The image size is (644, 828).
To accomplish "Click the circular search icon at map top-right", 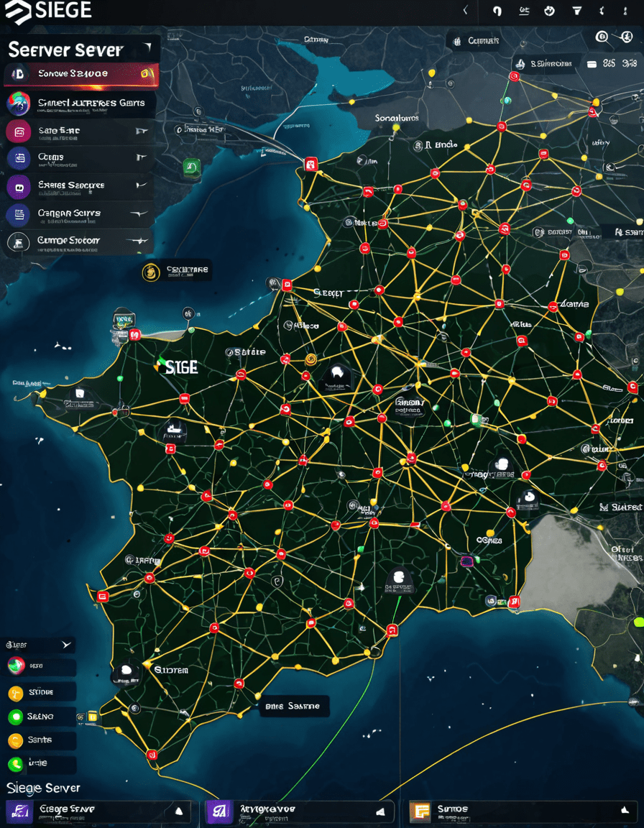I will [x=602, y=37].
